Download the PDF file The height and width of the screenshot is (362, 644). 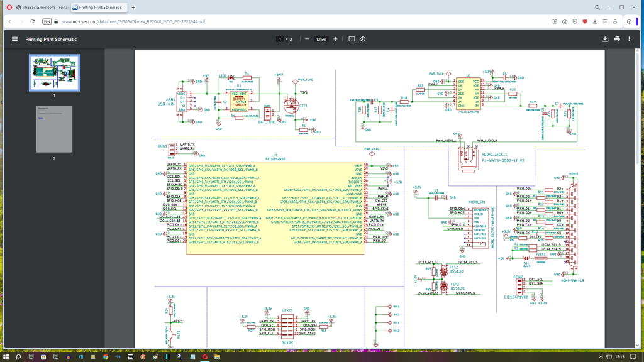[604, 39]
